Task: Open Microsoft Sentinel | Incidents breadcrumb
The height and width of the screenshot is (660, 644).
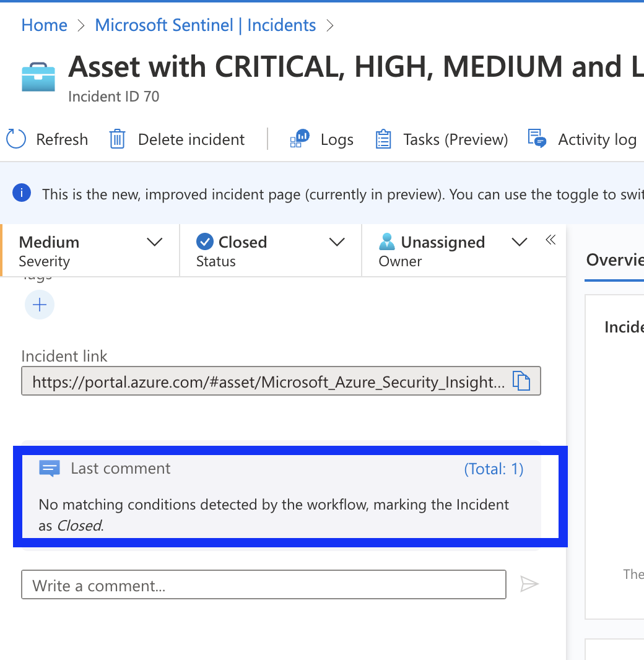Action: 206,25
